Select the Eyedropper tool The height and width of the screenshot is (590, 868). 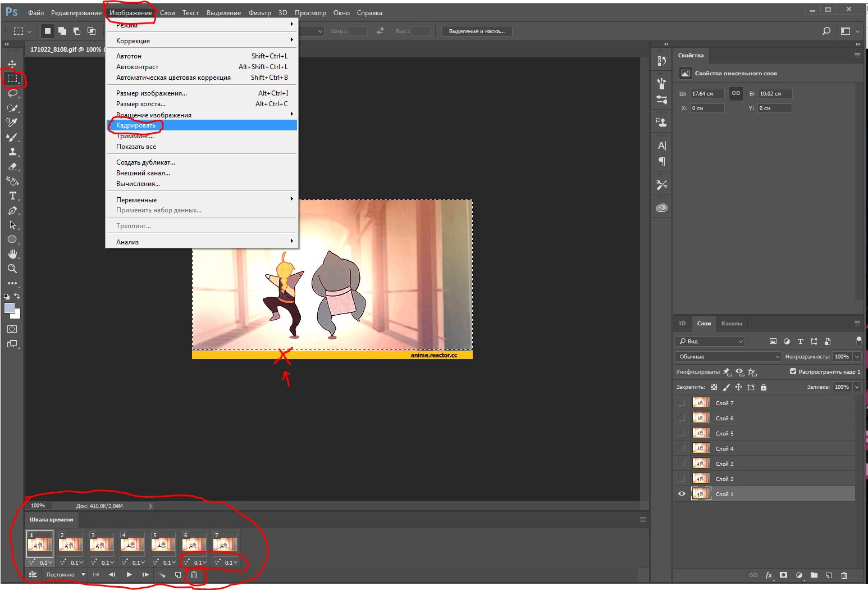(12, 122)
